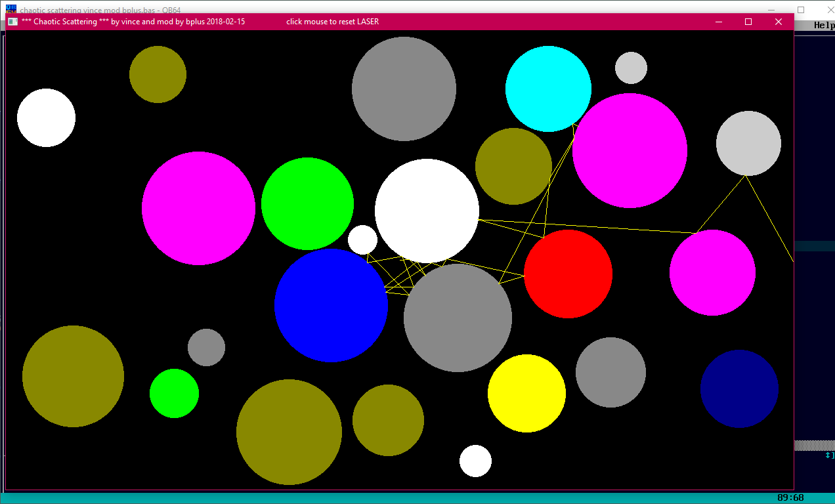Image resolution: width=835 pixels, height=504 pixels.
Task: Click the small white circle at the bottom
Action: (475, 461)
